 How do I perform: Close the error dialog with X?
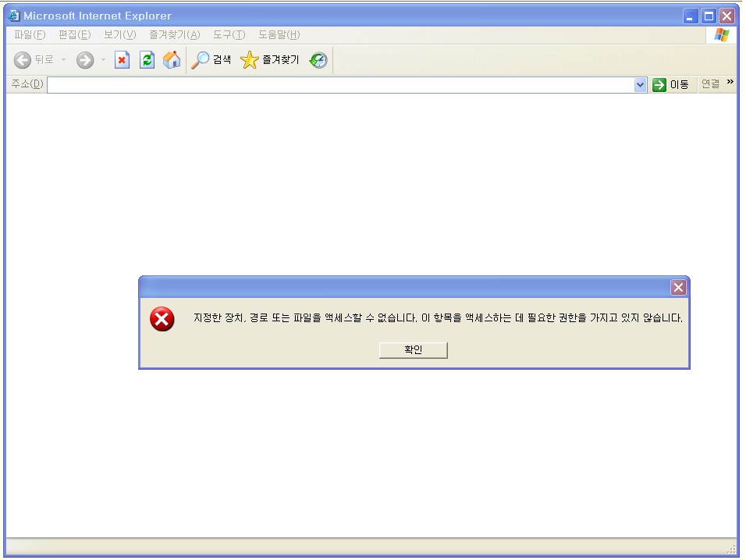pos(678,287)
